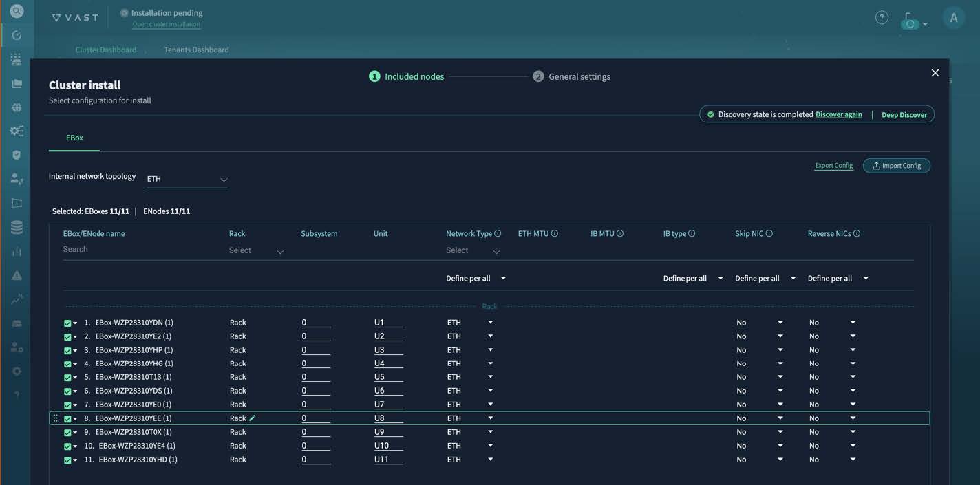Click the info icon next to Skip NIC
The width and height of the screenshot is (980, 485).
point(769,234)
